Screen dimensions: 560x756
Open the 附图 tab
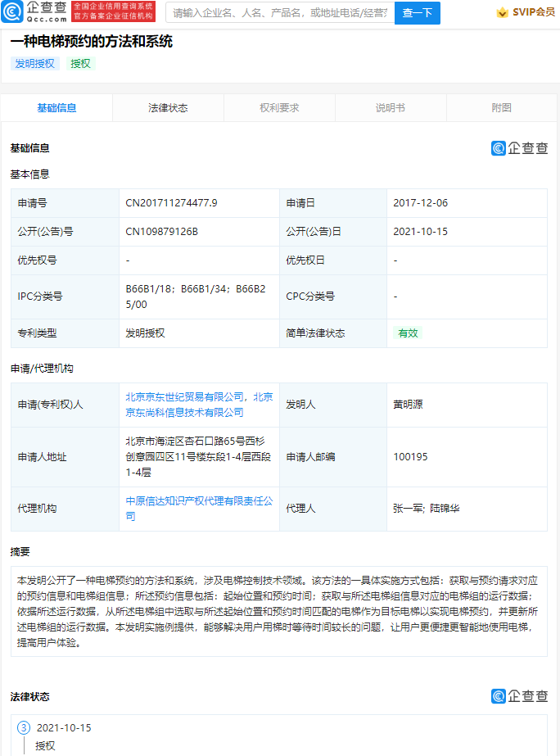click(501, 108)
